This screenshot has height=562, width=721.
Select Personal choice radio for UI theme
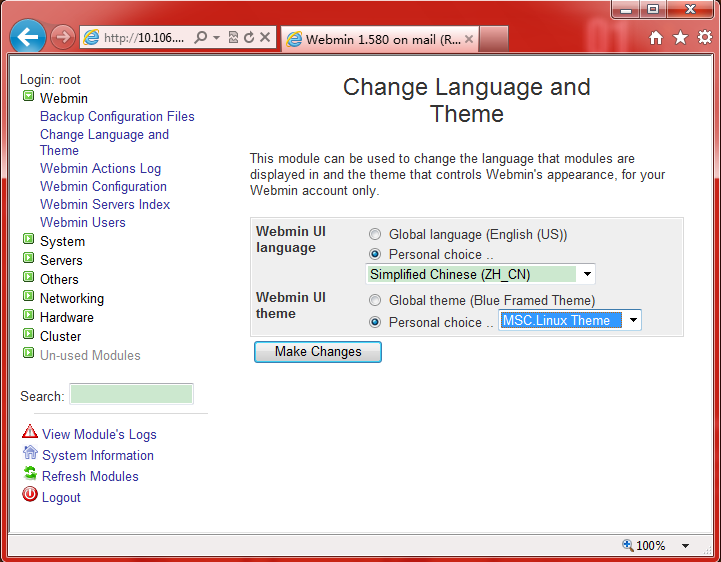[x=375, y=322]
